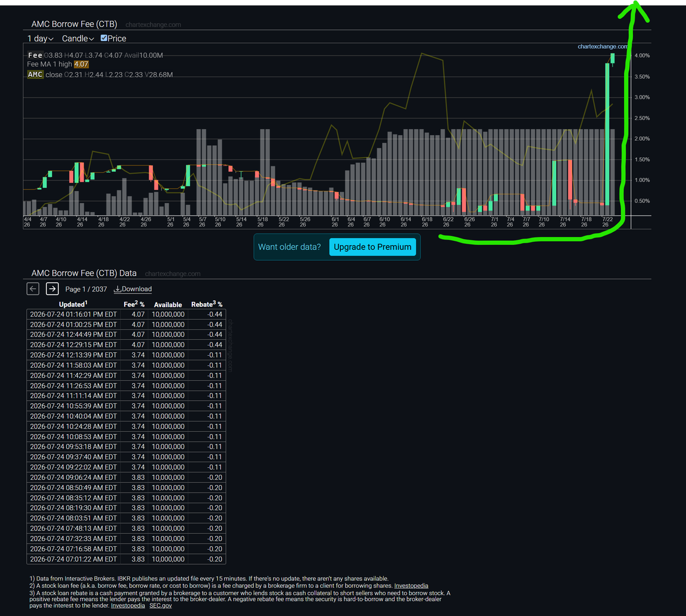This screenshot has width=686, height=616.
Task: Download the borrow fee data
Action: click(x=133, y=289)
